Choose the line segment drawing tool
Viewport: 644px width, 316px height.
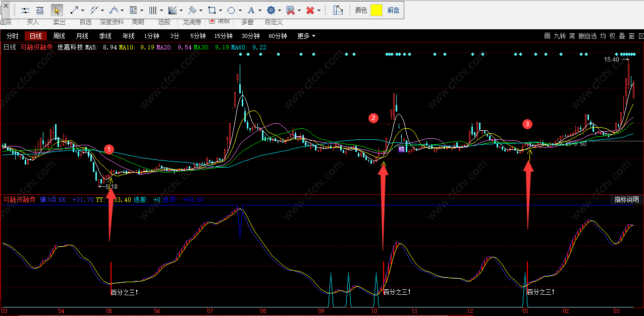click(74, 10)
